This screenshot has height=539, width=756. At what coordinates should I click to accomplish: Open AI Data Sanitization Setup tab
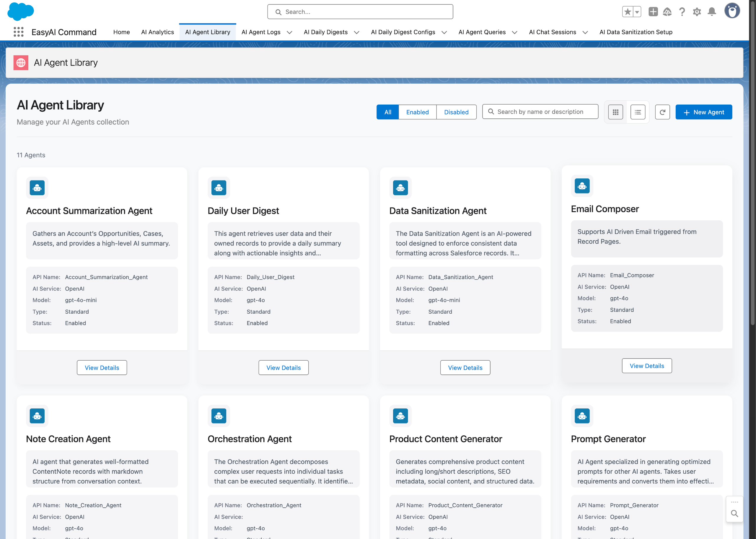(636, 32)
